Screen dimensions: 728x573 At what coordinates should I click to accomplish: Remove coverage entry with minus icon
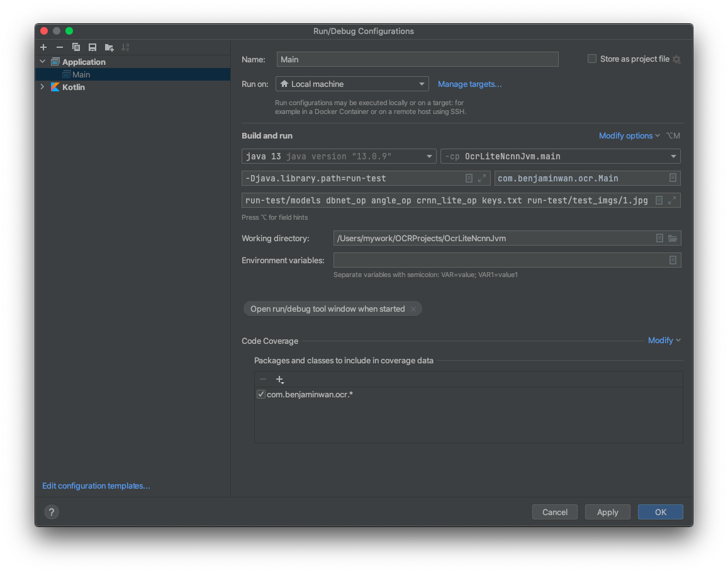pyautogui.click(x=263, y=379)
